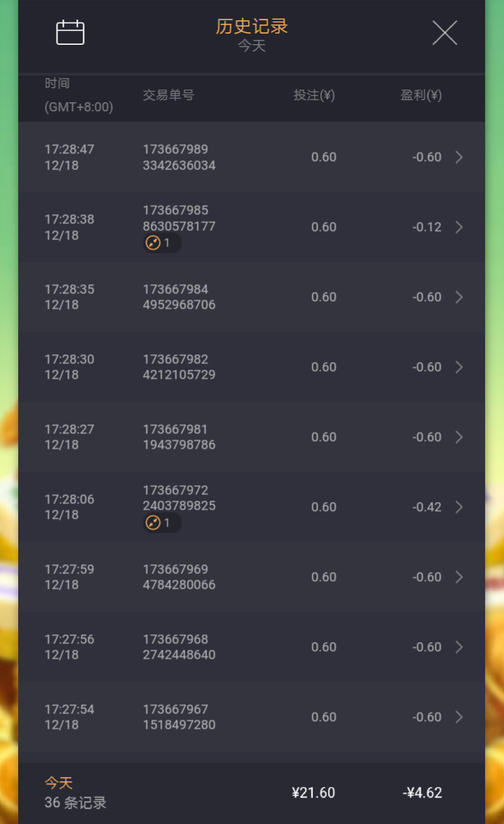Image resolution: width=504 pixels, height=824 pixels.
Task: Click the free spin badge on the 17:28:38 record
Action: (x=162, y=243)
